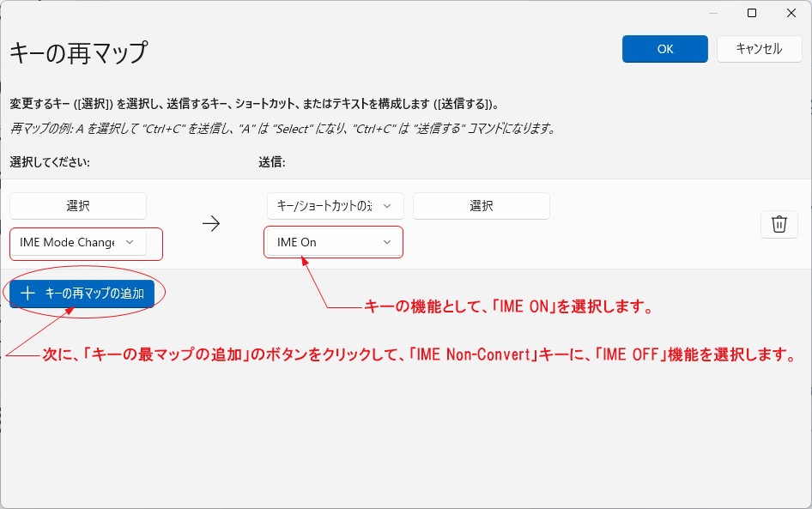
Task: Click the 選択してください: column label
Action: pos(50,161)
